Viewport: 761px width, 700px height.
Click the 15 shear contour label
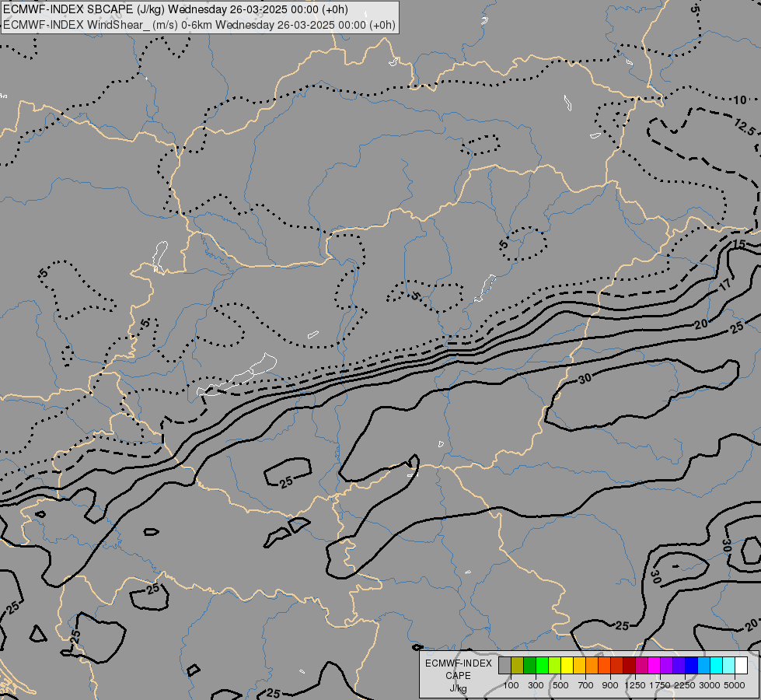point(738,244)
